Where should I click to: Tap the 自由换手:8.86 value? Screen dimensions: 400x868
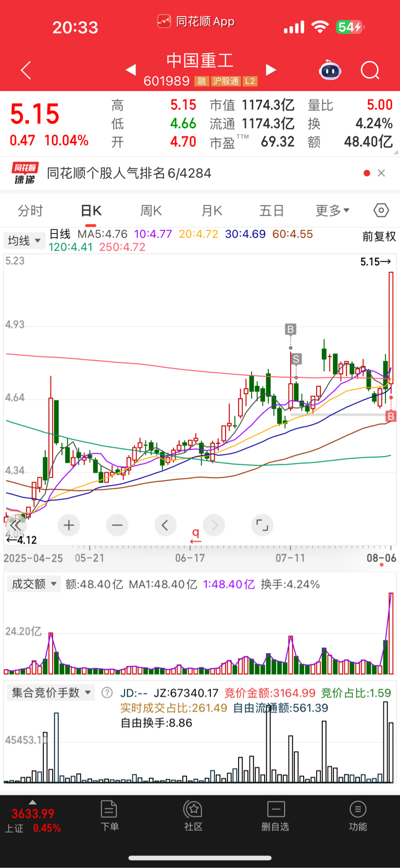156,723
